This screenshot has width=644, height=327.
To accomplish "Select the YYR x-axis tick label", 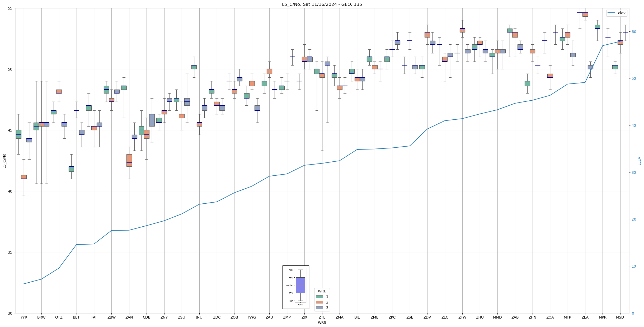I will (24, 317).
